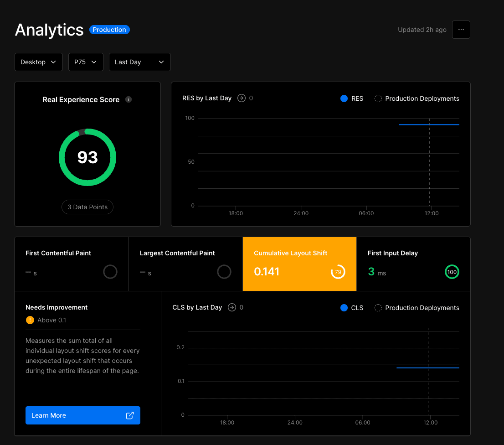Click info icon beside Real Experience Score
Image resolution: width=504 pixels, height=445 pixels.
coord(129,99)
